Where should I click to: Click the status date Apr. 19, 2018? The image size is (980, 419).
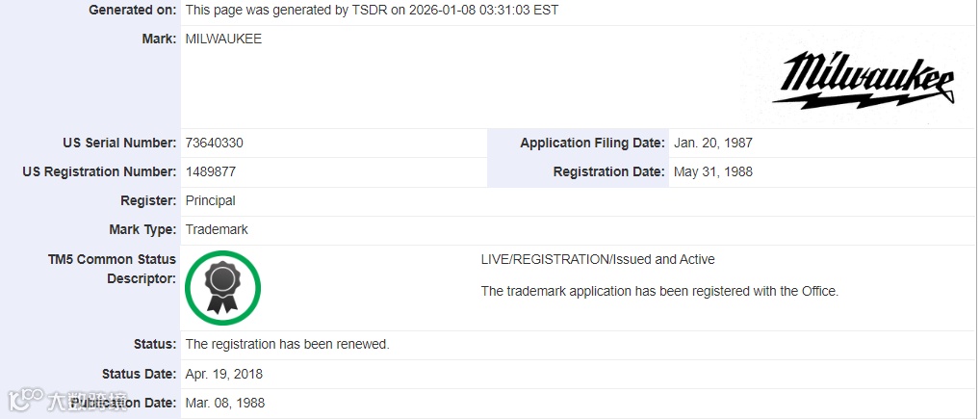[x=223, y=374]
